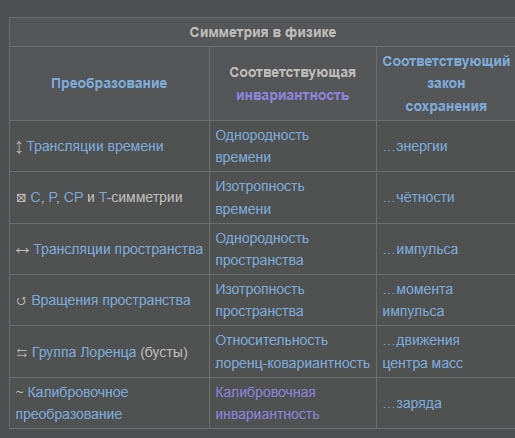Open the лоренц-ковариантность link
The height and width of the screenshot is (438, 515).
[292, 363]
